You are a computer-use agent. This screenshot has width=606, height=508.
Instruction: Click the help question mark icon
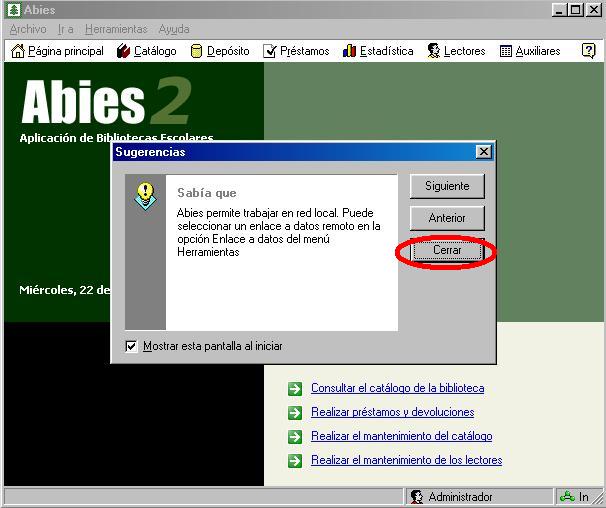588,50
